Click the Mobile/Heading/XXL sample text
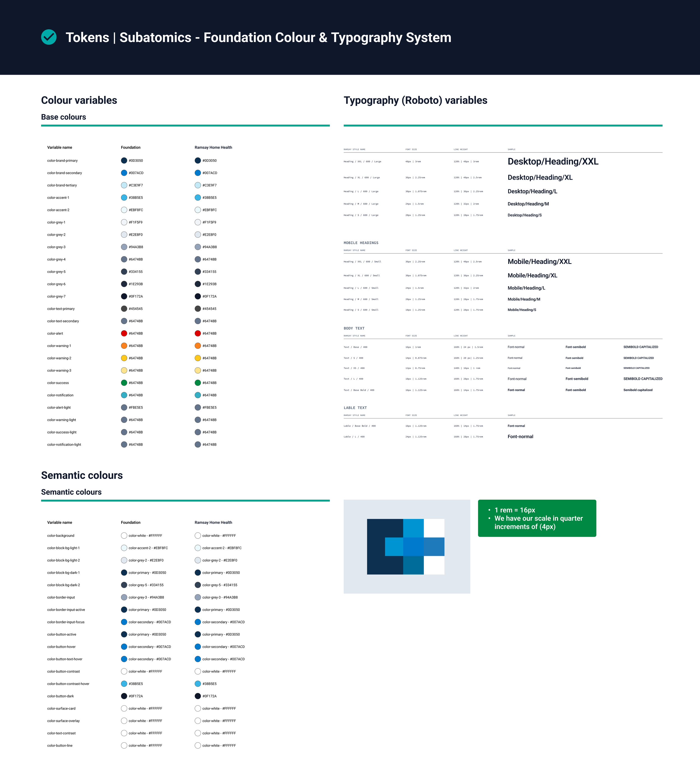Viewport: 700px width, 784px height. pyautogui.click(x=539, y=261)
